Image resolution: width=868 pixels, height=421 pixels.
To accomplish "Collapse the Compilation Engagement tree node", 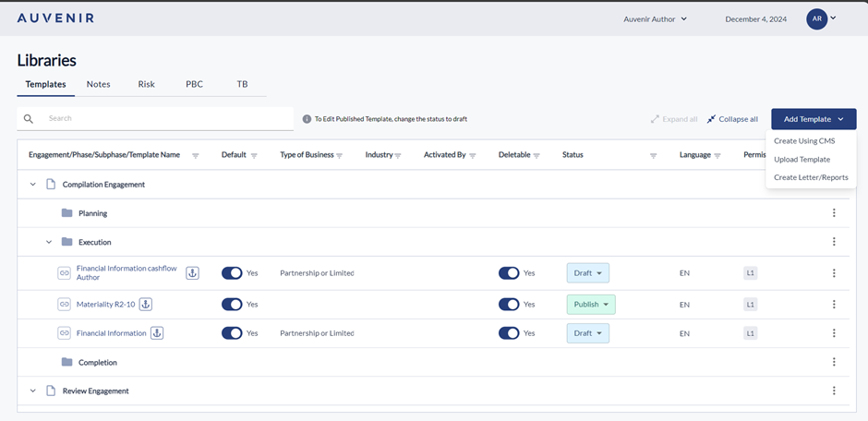I will [33, 185].
